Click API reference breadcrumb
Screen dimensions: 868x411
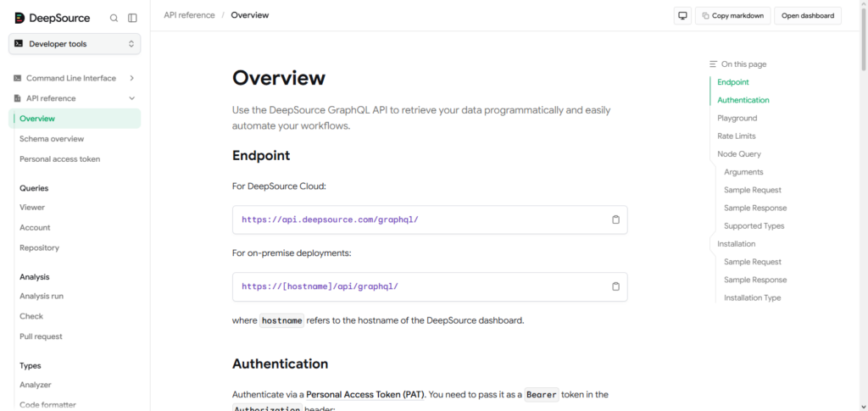[189, 15]
